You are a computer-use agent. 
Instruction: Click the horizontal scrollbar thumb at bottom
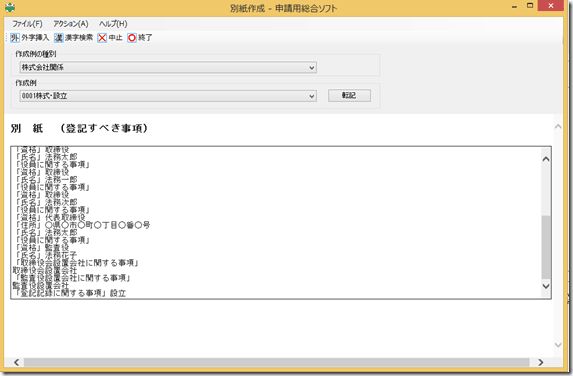[x=277, y=362]
